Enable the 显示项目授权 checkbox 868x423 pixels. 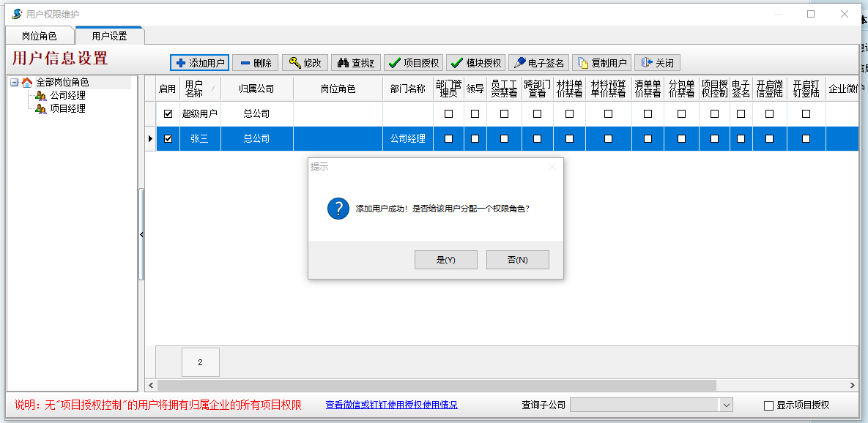tap(768, 405)
